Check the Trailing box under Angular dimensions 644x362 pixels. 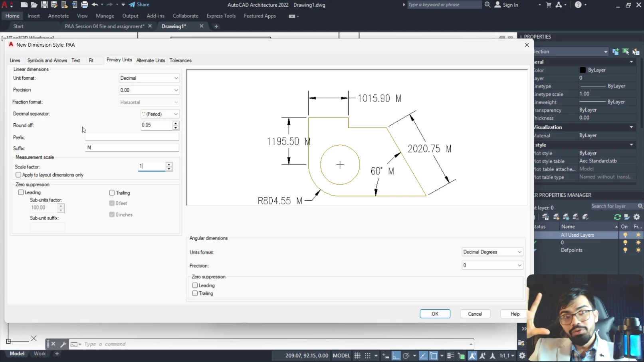(195, 293)
